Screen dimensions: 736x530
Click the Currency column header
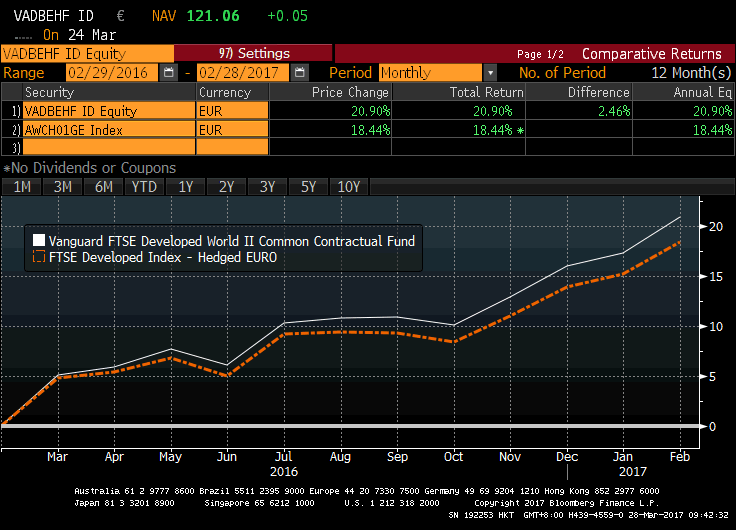pyautogui.click(x=232, y=92)
